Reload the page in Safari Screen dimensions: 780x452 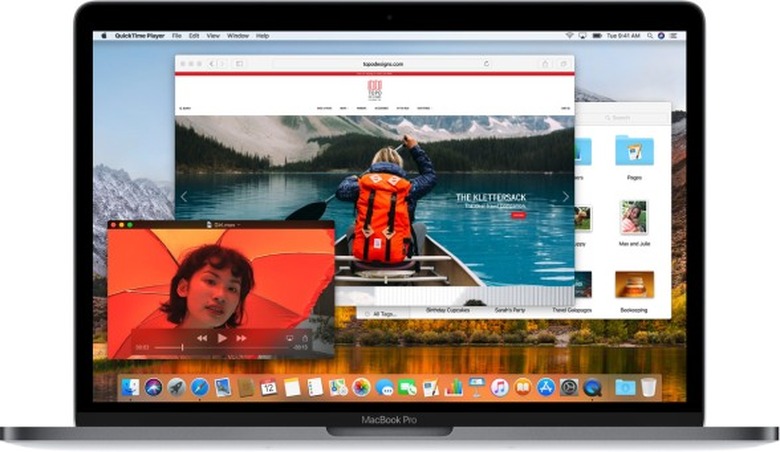pyautogui.click(x=487, y=64)
